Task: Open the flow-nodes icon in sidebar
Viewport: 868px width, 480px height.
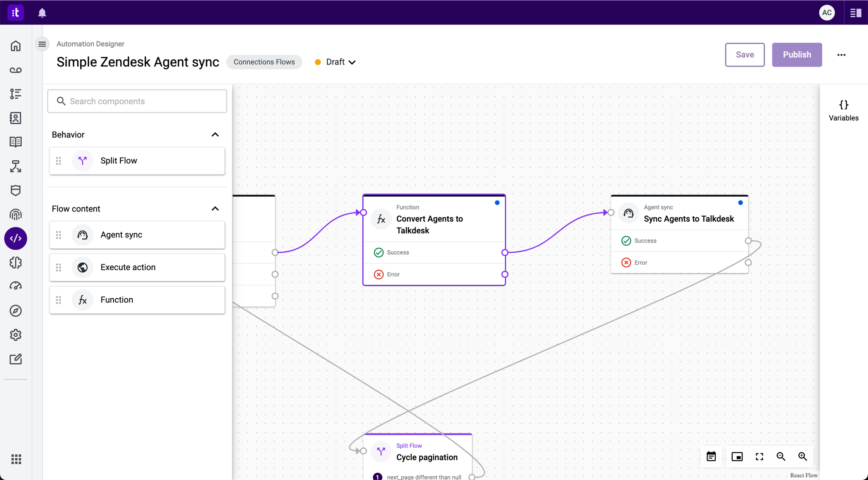Action: pos(16,166)
